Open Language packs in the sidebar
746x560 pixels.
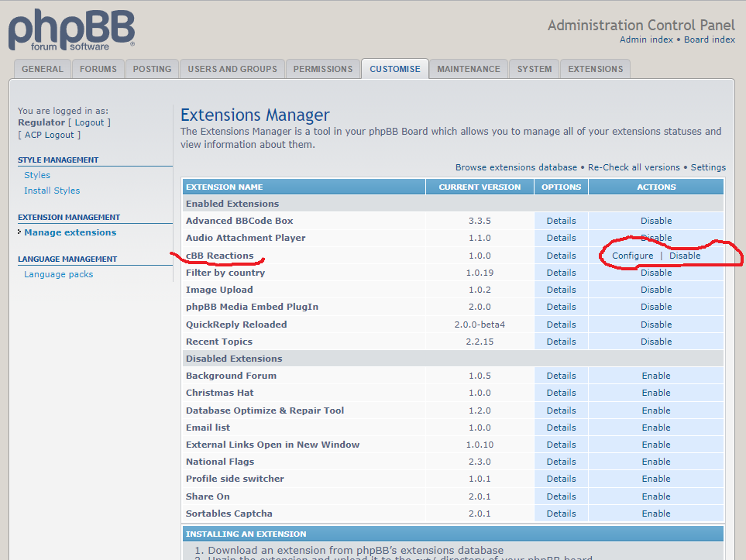coord(59,274)
